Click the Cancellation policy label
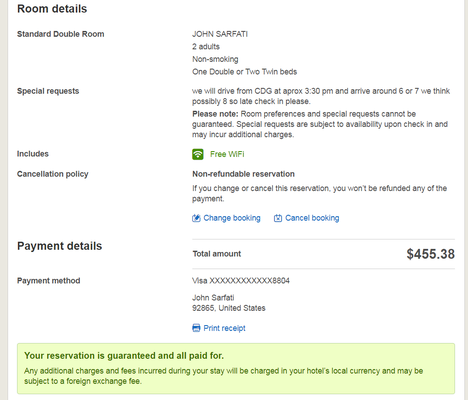This screenshot has width=468, height=400. (53, 174)
